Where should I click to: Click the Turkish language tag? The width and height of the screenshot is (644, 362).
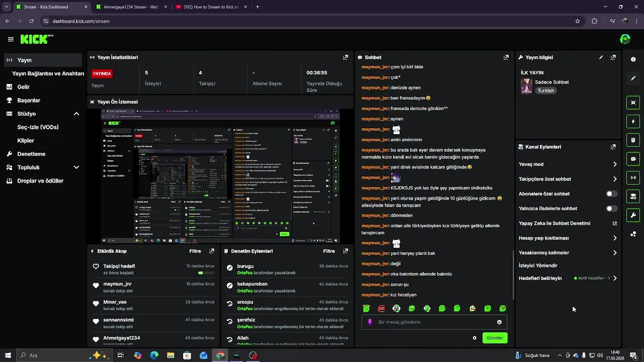tap(545, 90)
